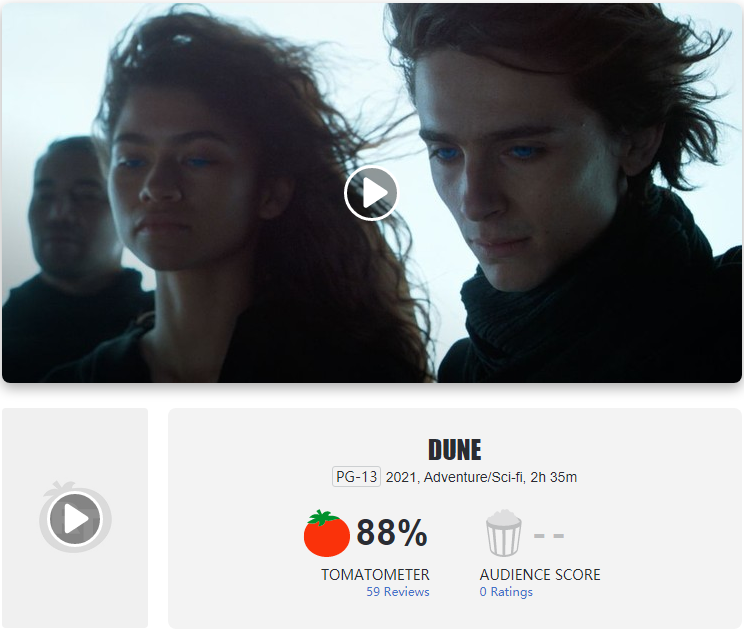744x631 pixels.
Task: Click the Adventure/Sci-fi genre text
Action: click(474, 477)
